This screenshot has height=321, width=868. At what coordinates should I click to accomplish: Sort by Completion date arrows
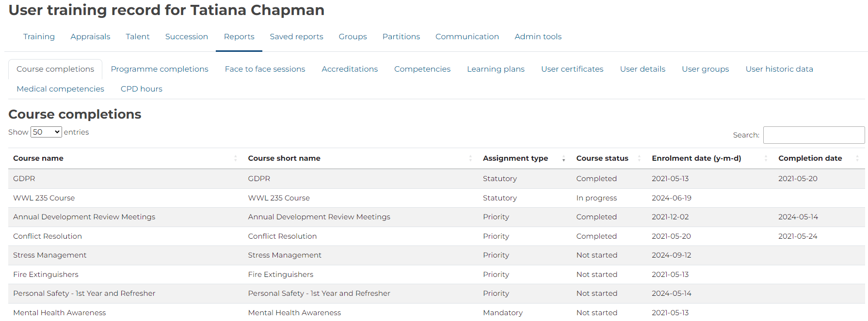(x=857, y=158)
